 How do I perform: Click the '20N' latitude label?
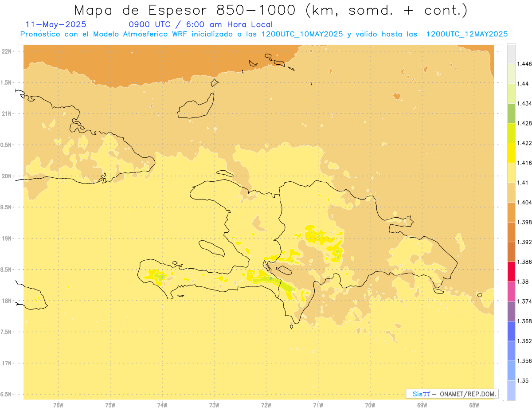click(7, 176)
